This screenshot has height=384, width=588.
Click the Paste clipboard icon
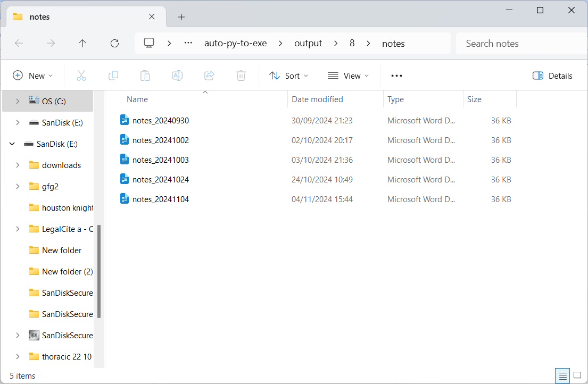(x=145, y=76)
